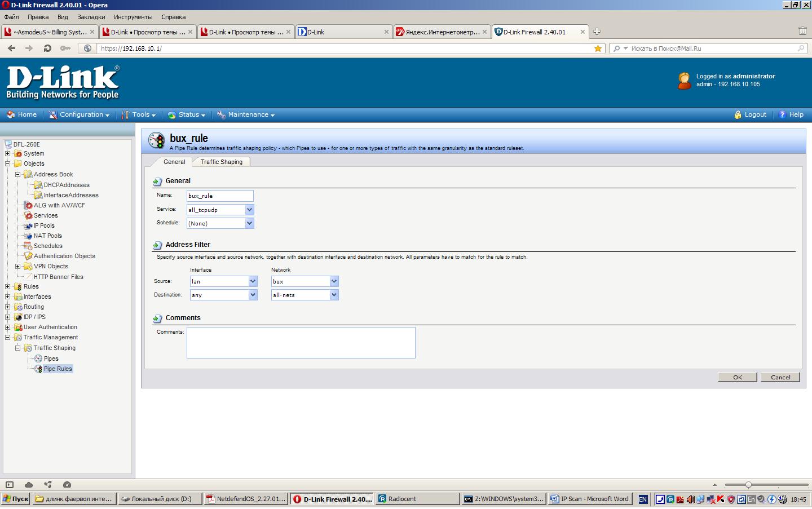Collapse the Traffic Management tree node

[8, 337]
